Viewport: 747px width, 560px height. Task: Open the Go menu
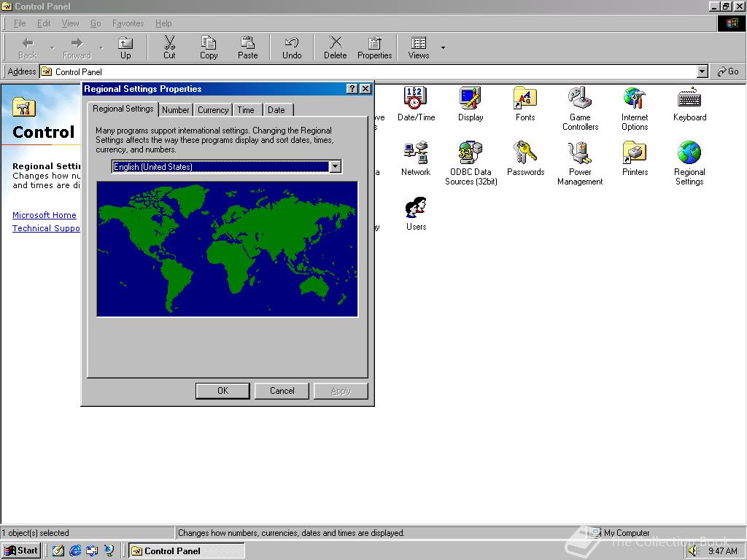point(96,23)
